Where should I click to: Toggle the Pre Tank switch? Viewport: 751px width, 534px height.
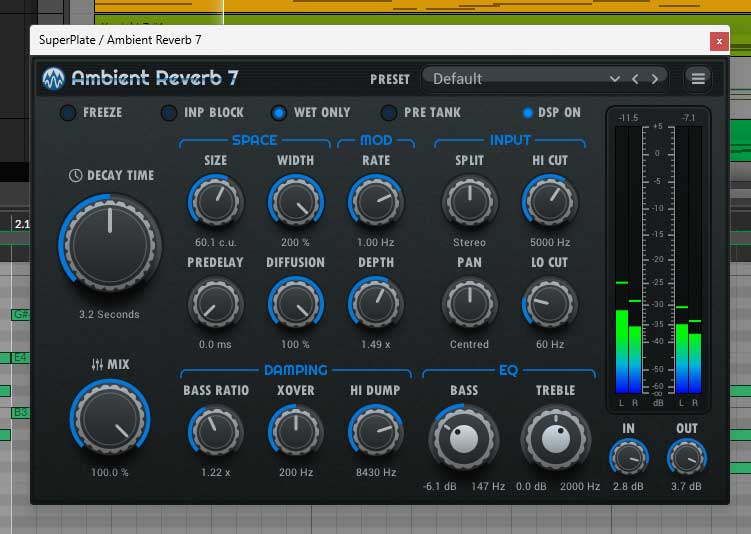(388, 113)
